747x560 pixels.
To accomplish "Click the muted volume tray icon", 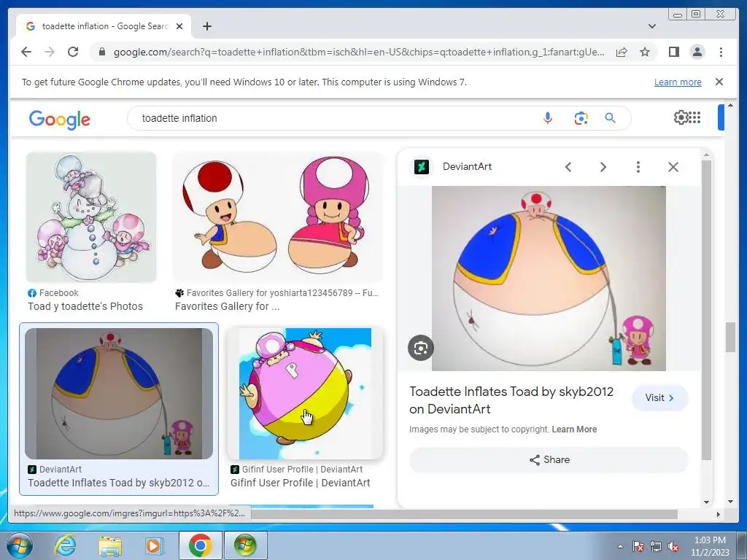I will (x=673, y=546).
